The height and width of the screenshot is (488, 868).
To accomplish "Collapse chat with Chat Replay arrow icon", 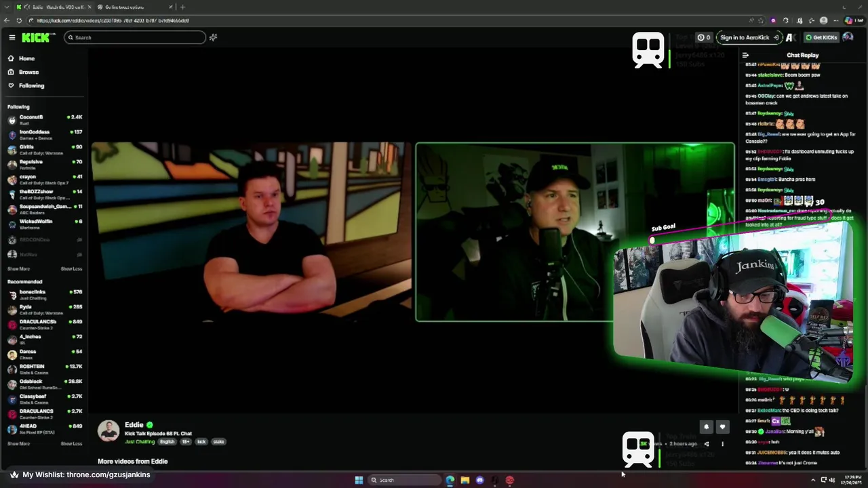I will tap(745, 55).
